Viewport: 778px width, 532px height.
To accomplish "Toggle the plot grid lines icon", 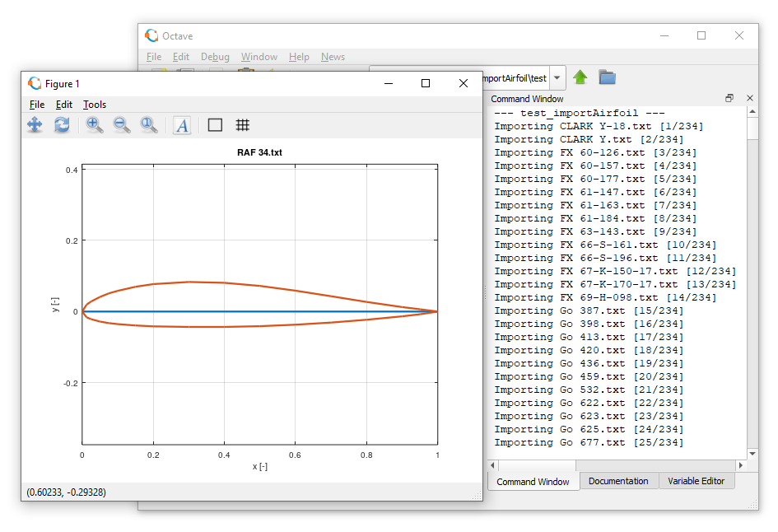I will (x=243, y=125).
